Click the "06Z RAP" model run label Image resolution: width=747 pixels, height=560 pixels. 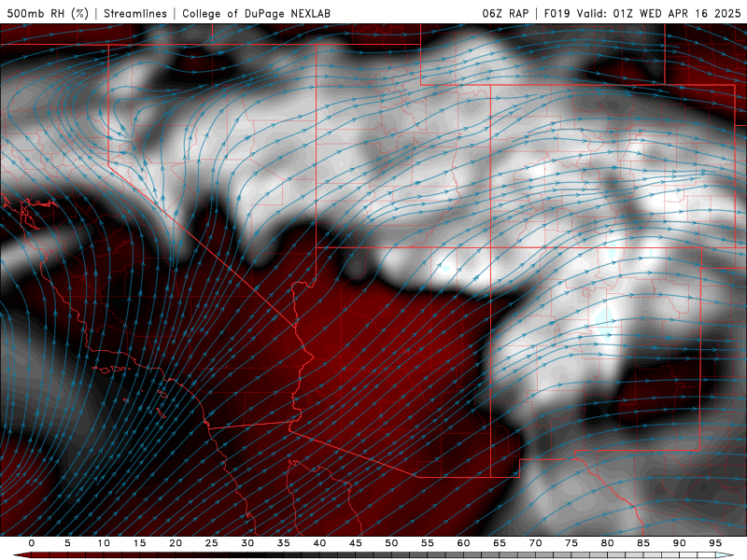[x=505, y=13]
